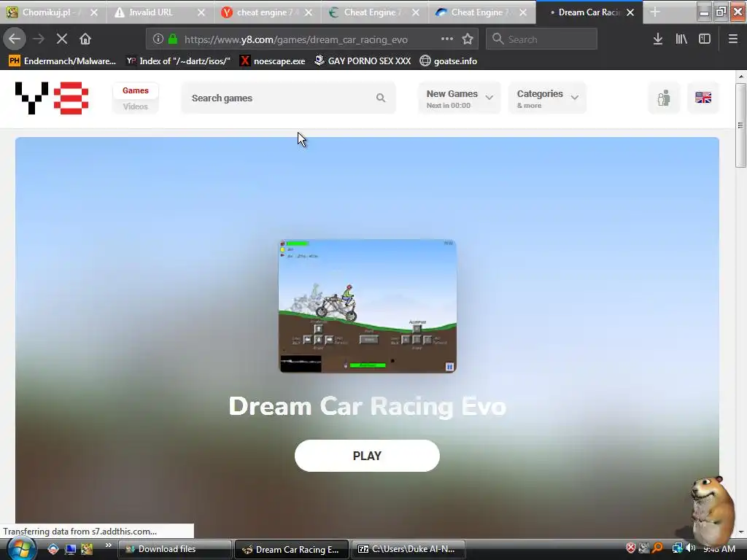Click the browser Search box
747x560 pixels.
pyautogui.click(x=542, y=39)
